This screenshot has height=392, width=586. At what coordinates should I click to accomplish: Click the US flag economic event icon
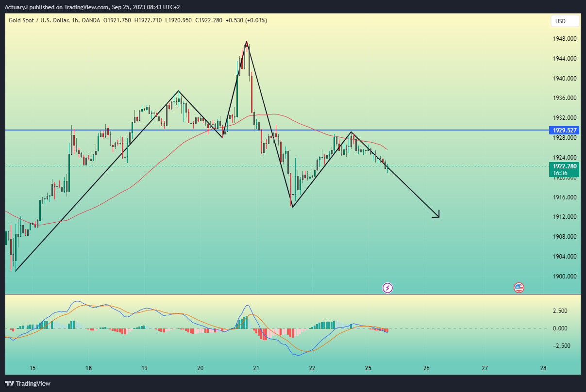coord(519,288)
